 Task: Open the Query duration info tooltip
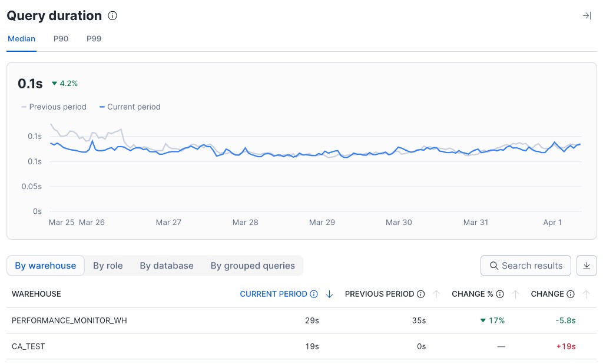(112, 16)
